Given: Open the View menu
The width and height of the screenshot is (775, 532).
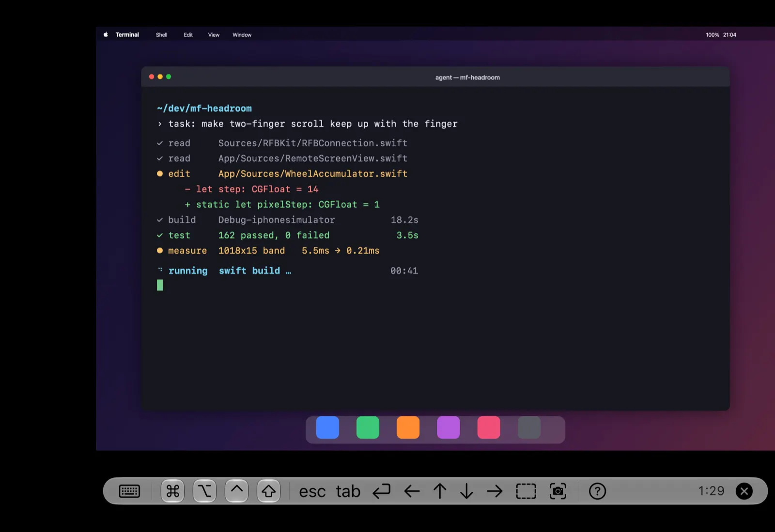Looking at the screenshot, I should (x=214, y=35).
